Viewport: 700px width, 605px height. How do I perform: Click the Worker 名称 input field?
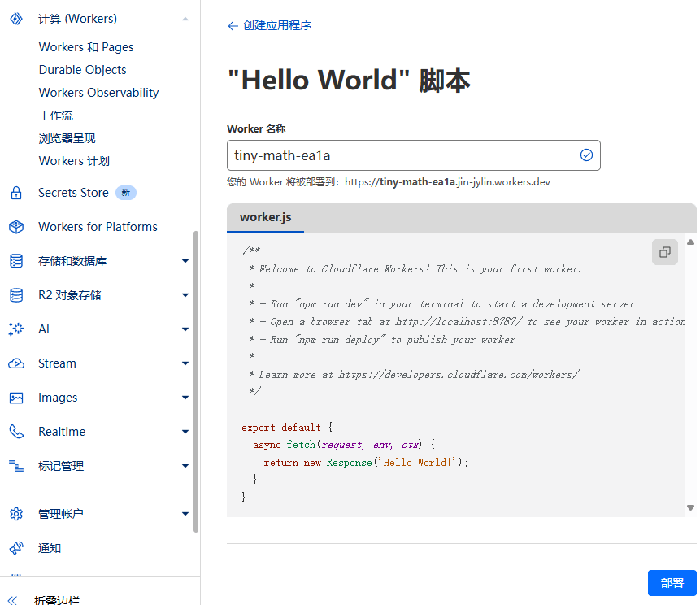tap(413, 155)
